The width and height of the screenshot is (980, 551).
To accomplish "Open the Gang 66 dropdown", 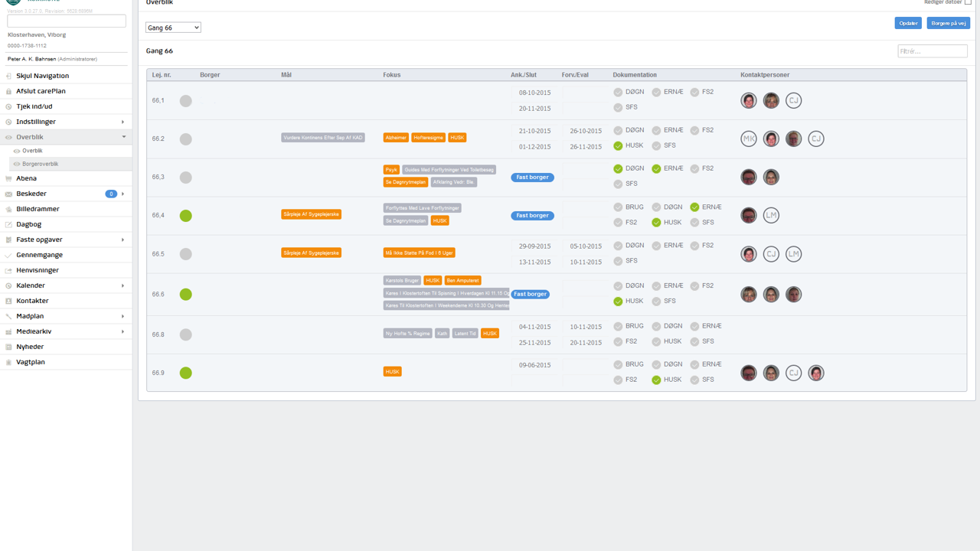I will pos(173,28).
